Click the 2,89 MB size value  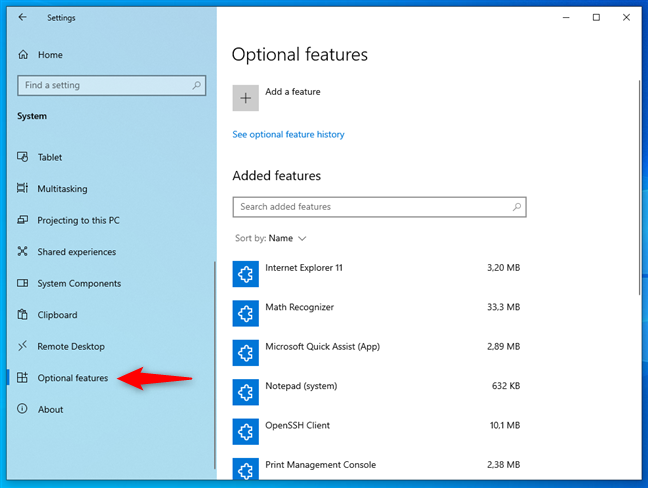pos(503,347)
